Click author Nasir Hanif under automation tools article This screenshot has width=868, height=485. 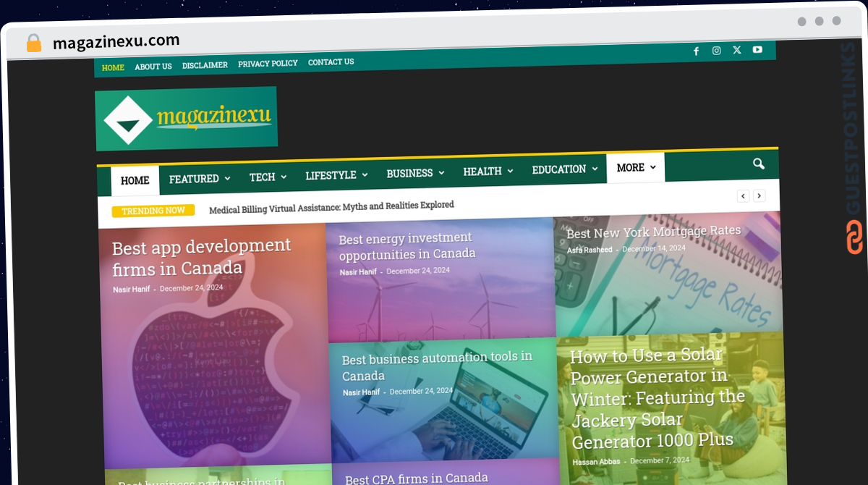(x=362, y=393)
